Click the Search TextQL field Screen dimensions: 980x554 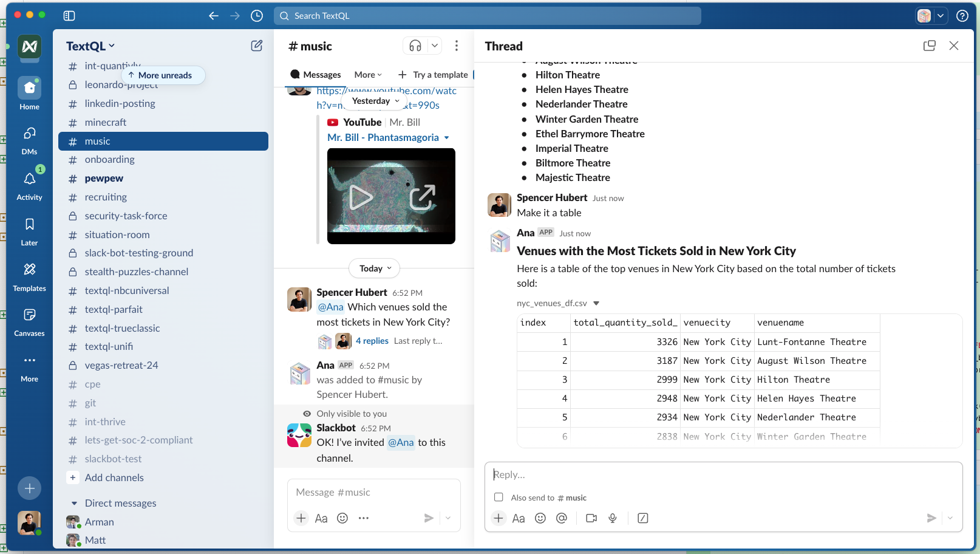(487, 16)
